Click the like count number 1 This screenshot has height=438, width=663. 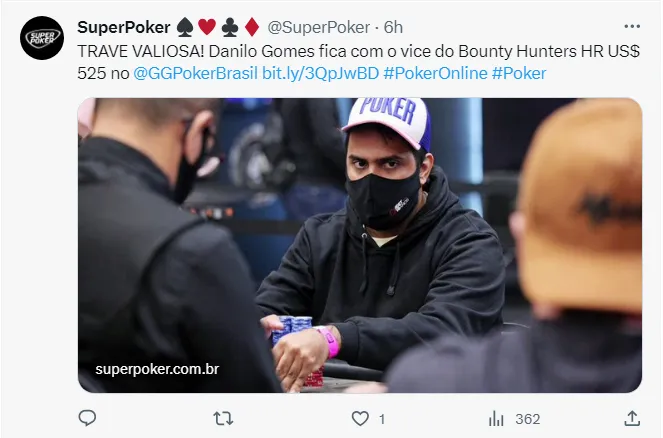[382, 419]
